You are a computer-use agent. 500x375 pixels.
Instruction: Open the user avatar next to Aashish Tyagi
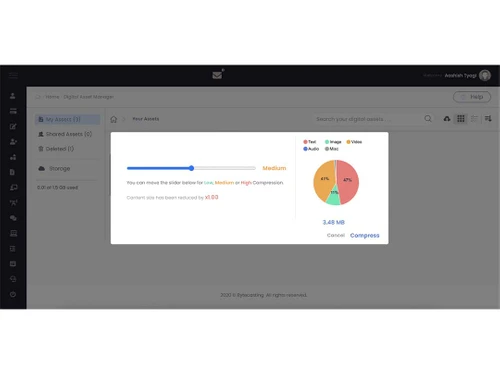(485, 75)
